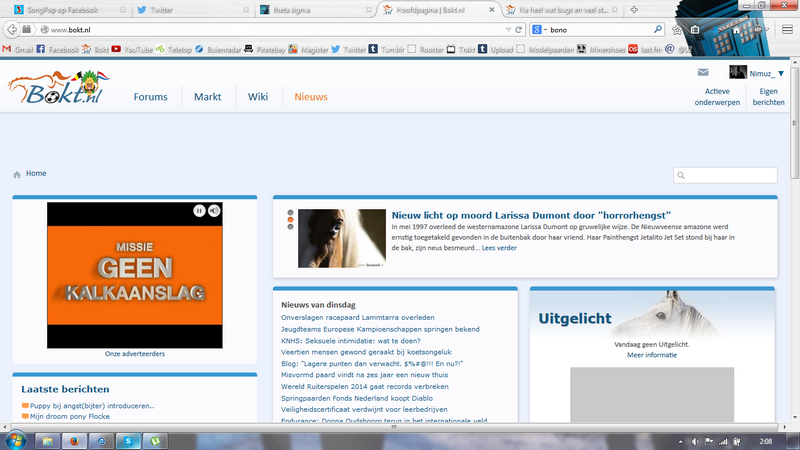
Task: Open Wereld Ruiterspelen 2014 news item
Action: coord(365,387)
